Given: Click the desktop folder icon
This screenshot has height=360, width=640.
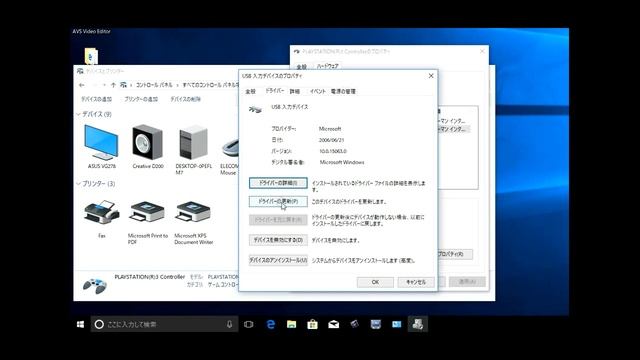Looking at the screenshot, I should 91,56.
